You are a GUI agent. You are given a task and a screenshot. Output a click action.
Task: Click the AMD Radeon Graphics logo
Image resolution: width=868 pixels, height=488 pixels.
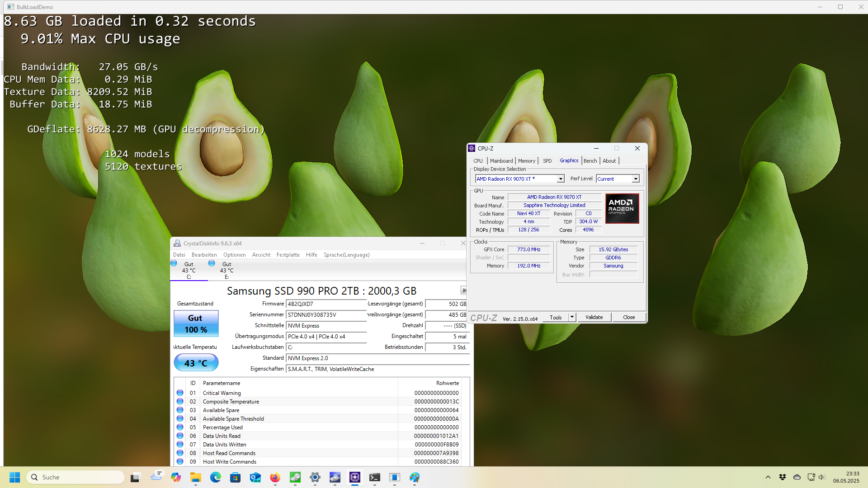[x=622, y=208]
